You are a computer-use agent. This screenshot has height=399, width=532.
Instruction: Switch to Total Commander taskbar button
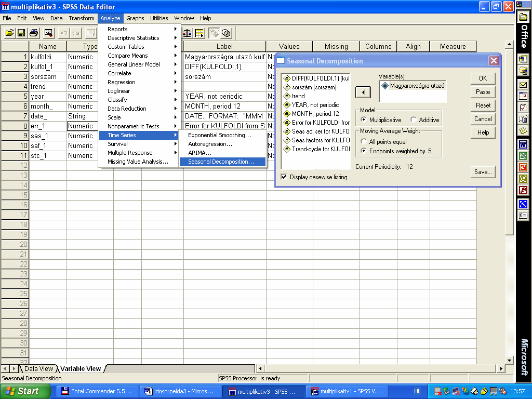tap(97, 391)
